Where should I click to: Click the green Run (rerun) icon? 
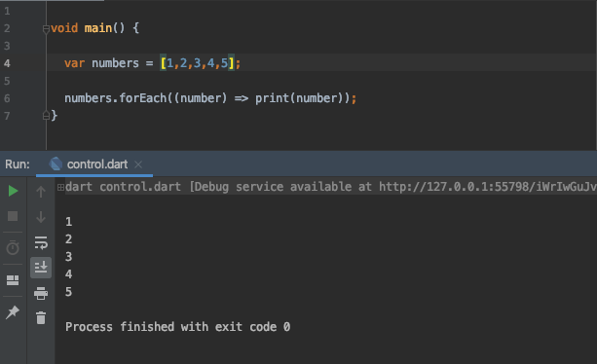tap(13, 191)
